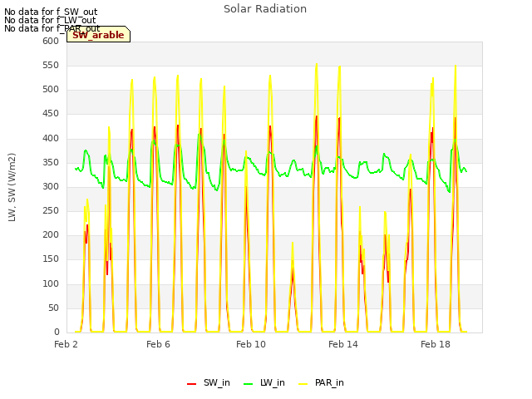This screenshot has width=532, height=399.
Task: Click the Feb 18 x-axis tick label
Action: (x=436, y=344)
